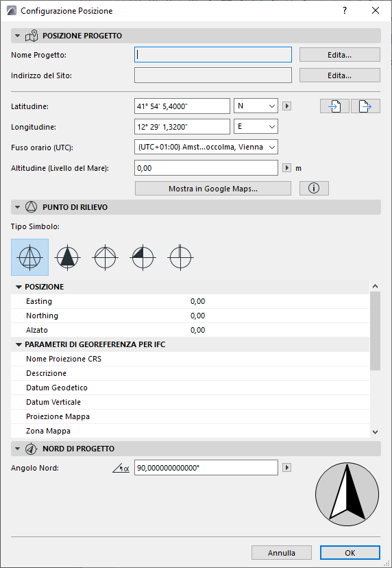Select the double vertical line circle symbol
Screen dimensions: 392x568
click(x=180, y=257)
